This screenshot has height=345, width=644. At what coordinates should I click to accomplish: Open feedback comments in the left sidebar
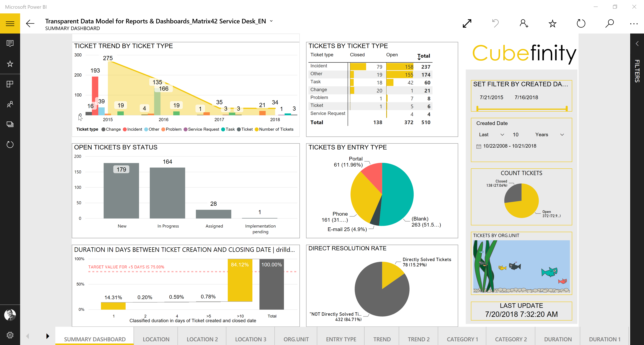(x=10, y=43)
